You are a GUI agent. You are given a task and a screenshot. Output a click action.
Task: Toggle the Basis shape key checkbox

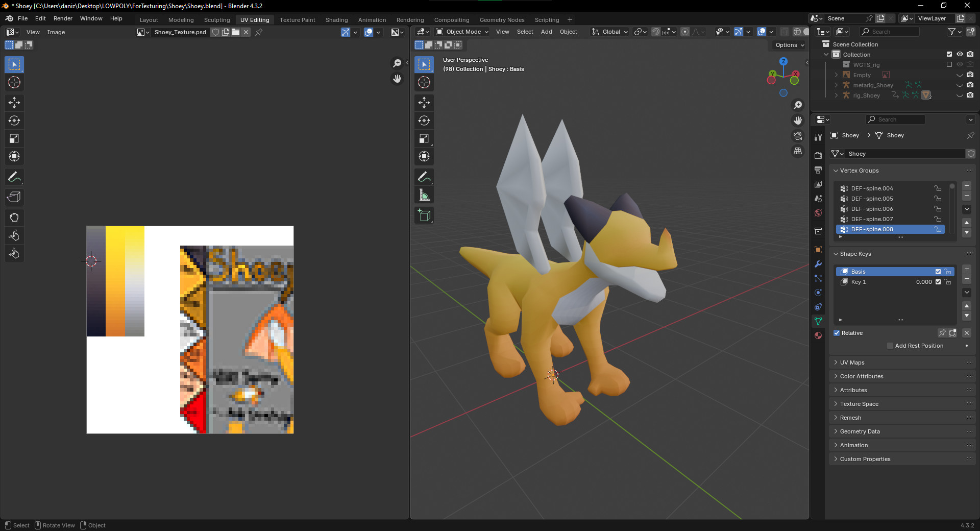coord(938,272)
